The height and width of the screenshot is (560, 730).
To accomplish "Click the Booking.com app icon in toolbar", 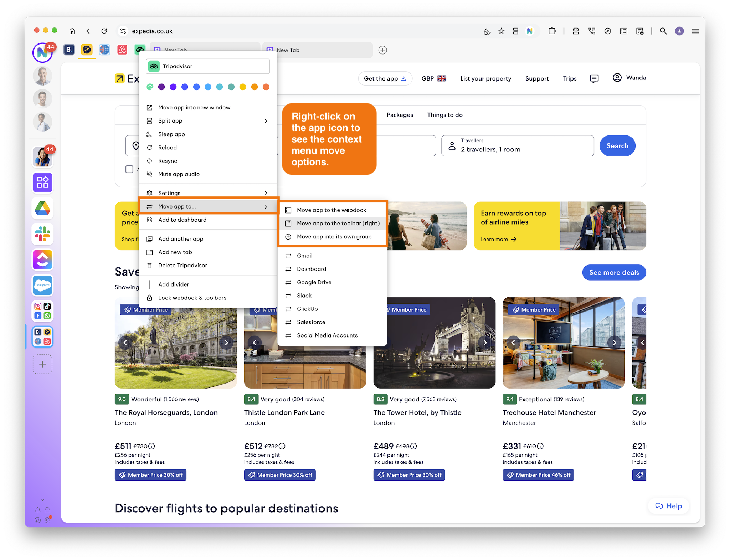I will click(x=69, y=50).
